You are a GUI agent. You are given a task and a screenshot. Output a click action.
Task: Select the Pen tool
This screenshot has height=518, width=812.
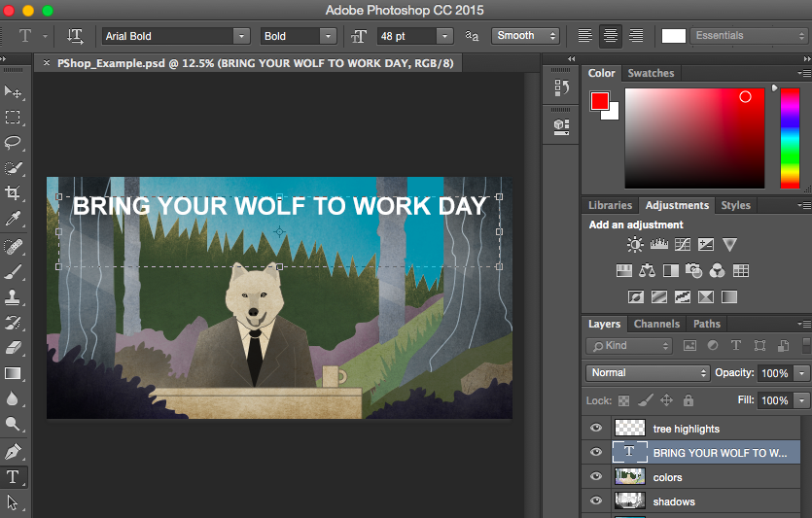[x=14, y=451]
